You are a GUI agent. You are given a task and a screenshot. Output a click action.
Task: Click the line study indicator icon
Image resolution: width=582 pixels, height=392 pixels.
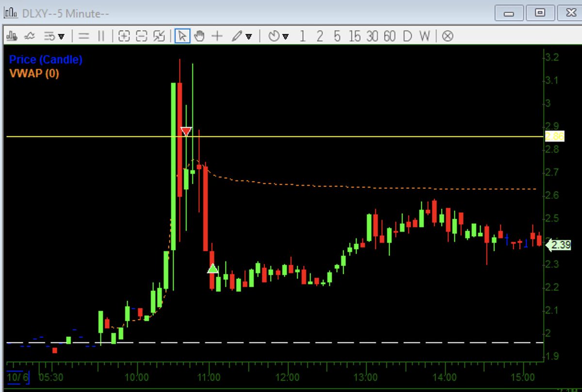click(30, 36)
